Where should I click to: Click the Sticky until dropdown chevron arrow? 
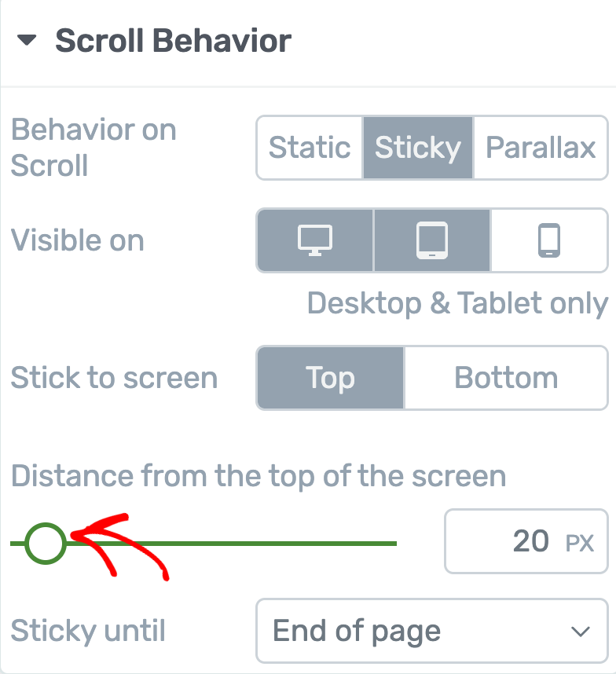point(581,632)
